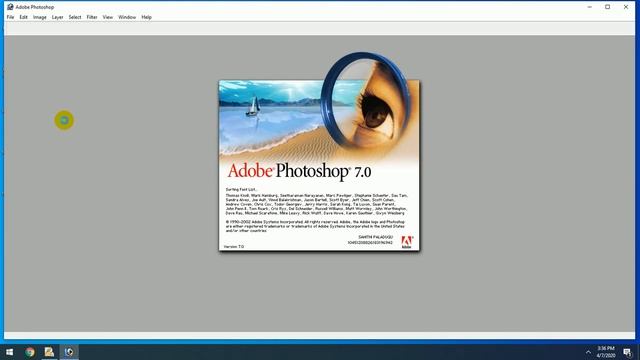Screen dimensions: 640x360
Task: Click the Photoshop icon in the title bar
Action: tap(10, 7)
